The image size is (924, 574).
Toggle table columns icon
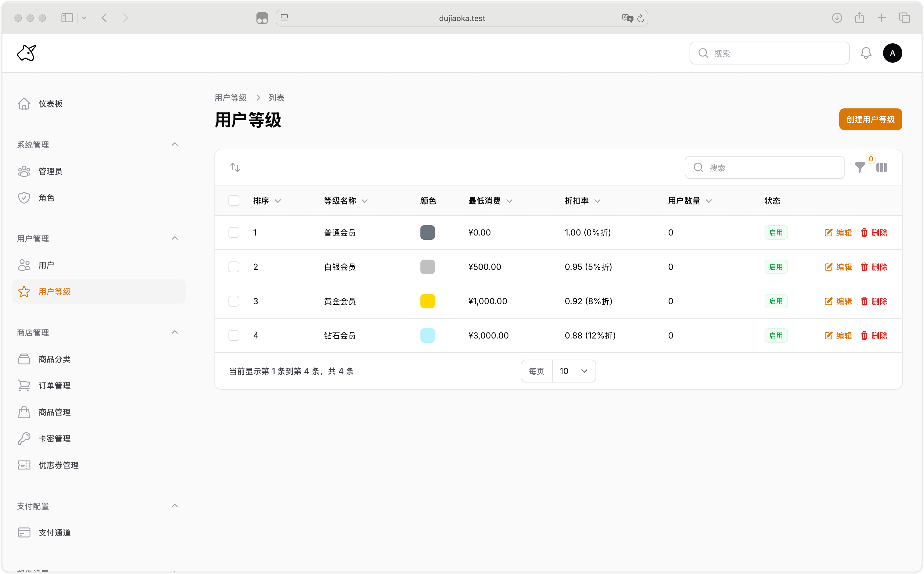(882, 167)
